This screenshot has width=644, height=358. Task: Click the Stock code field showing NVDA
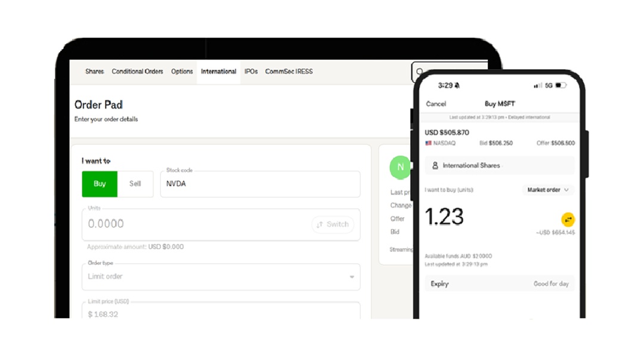pyautogui.click(x=260, y=184)
